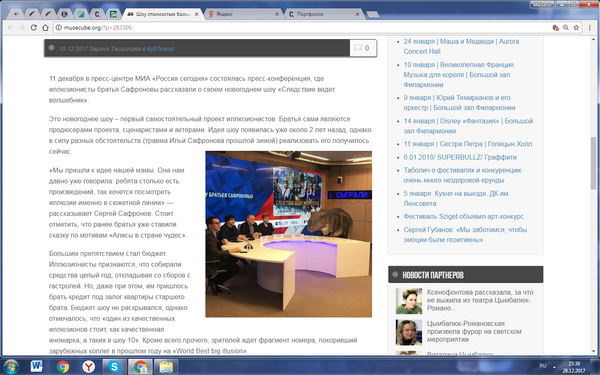The width and height of the screenshot is (600, 375).
Task: Open a new browser tab
Action: [x=373, y=15]
